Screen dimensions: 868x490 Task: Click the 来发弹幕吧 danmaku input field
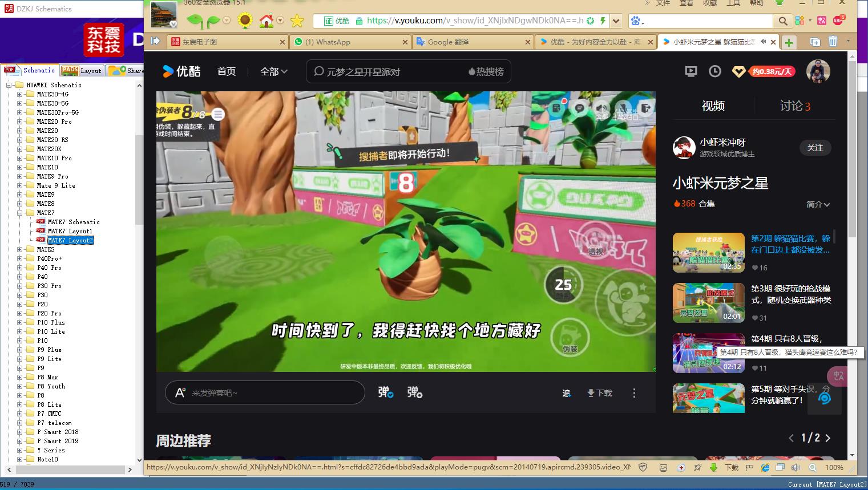click(265, 392)
